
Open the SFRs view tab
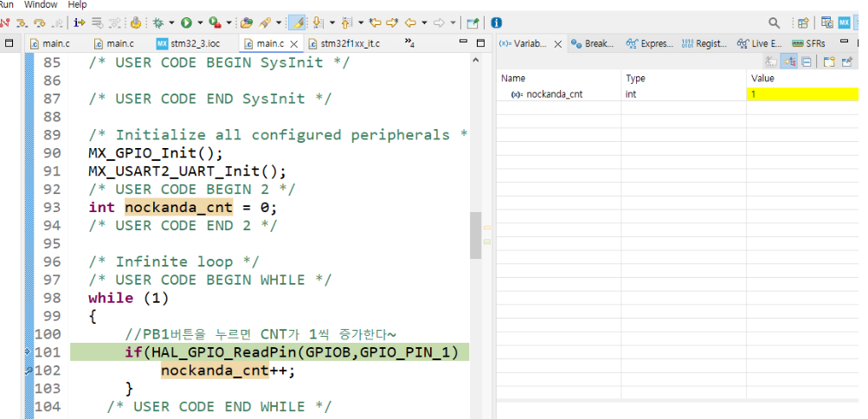pyautogui.click(x=808, y=43)
